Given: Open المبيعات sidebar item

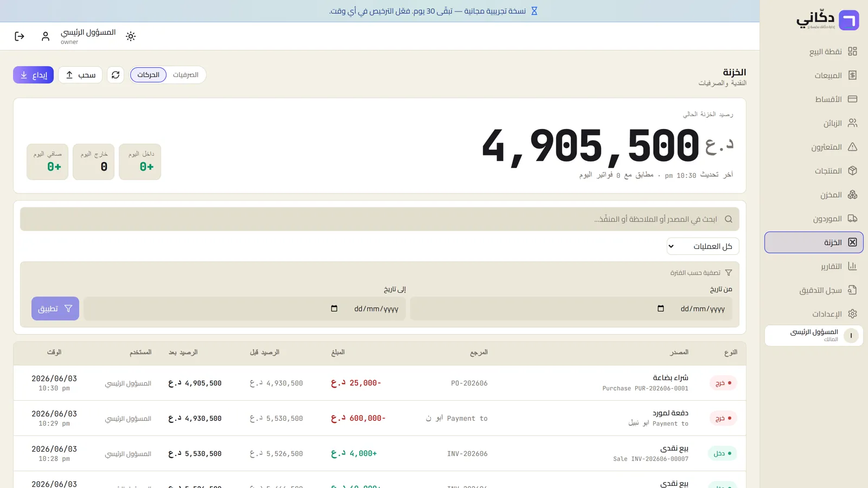Looking at the screenshot, I should (814, 75).
